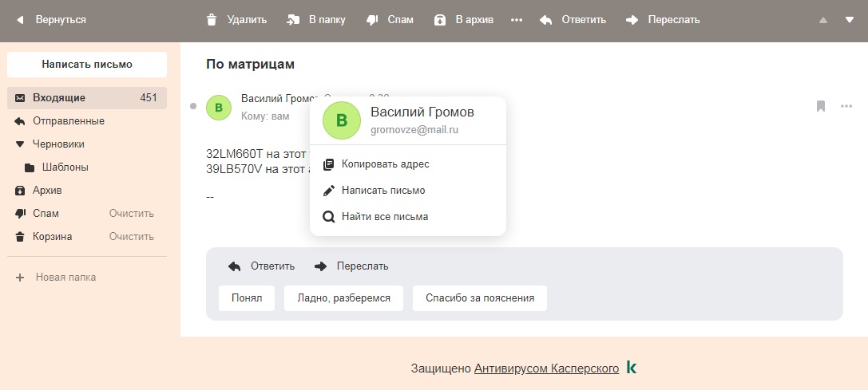
Task: Click the Delete trash icon in toolbar
Action: (x=212, y=20)
